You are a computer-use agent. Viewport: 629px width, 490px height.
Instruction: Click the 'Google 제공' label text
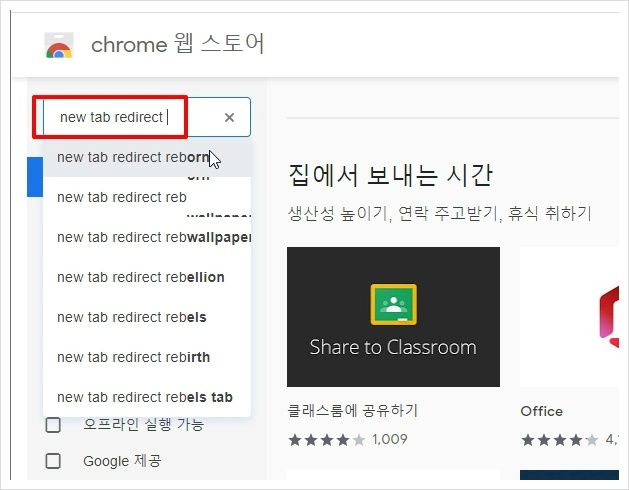click(x=122, y=461)
